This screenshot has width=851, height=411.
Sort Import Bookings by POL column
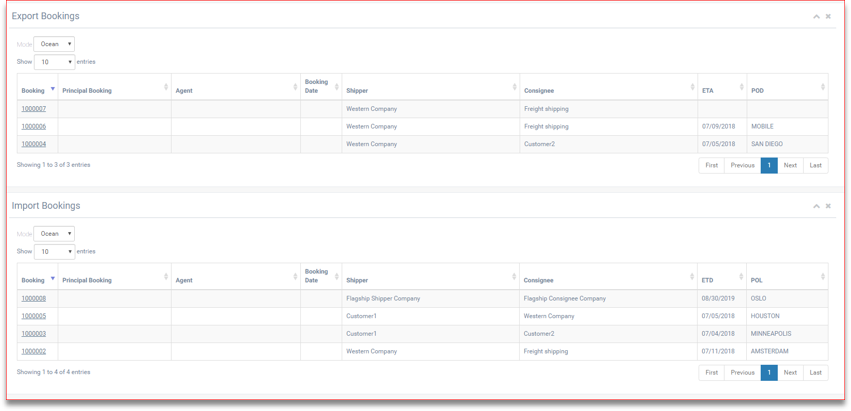(x=788, y=276)
